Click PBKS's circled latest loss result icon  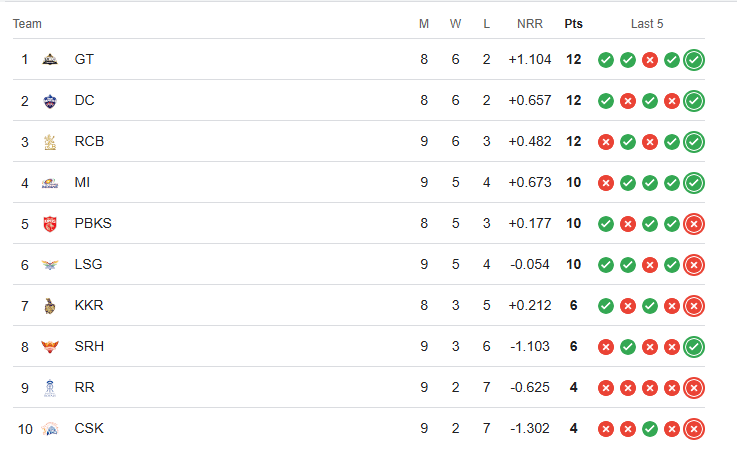tap(694, 224)
